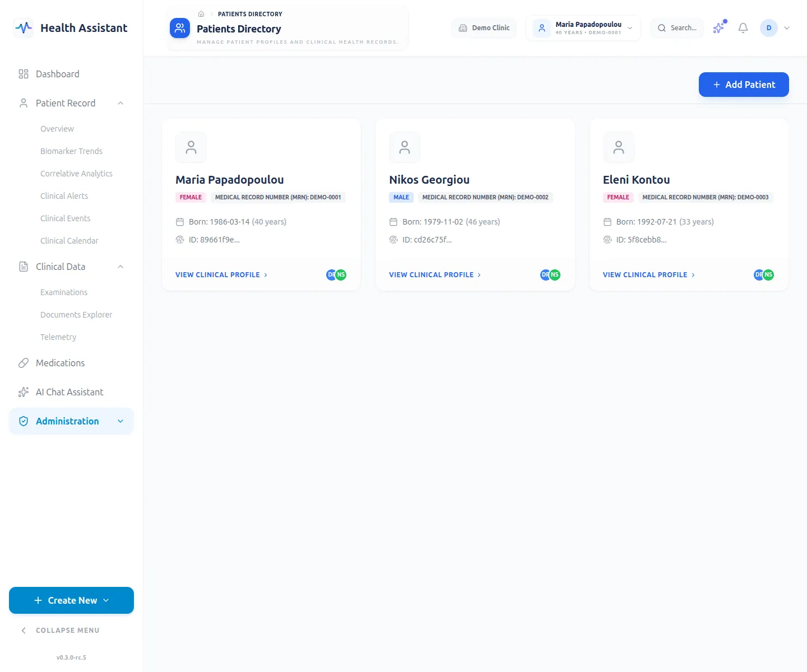Click the Add Patient button

(x=744, y=85)
